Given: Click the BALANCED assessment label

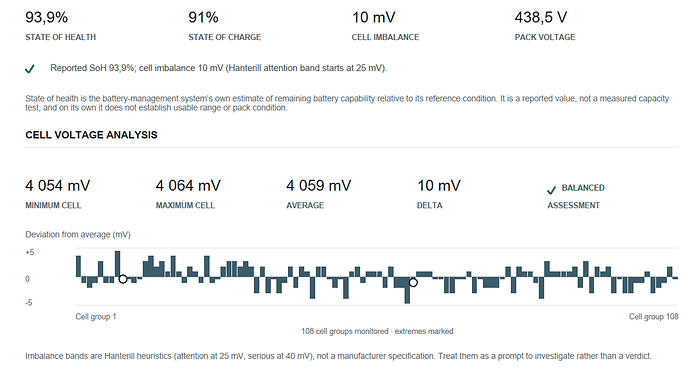Looking at the screenshot, I should tap(583, 188).
